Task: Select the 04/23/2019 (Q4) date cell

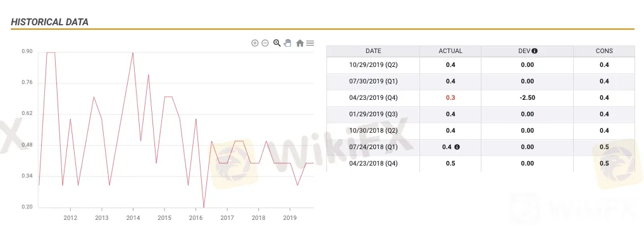Action: (373, 97)
